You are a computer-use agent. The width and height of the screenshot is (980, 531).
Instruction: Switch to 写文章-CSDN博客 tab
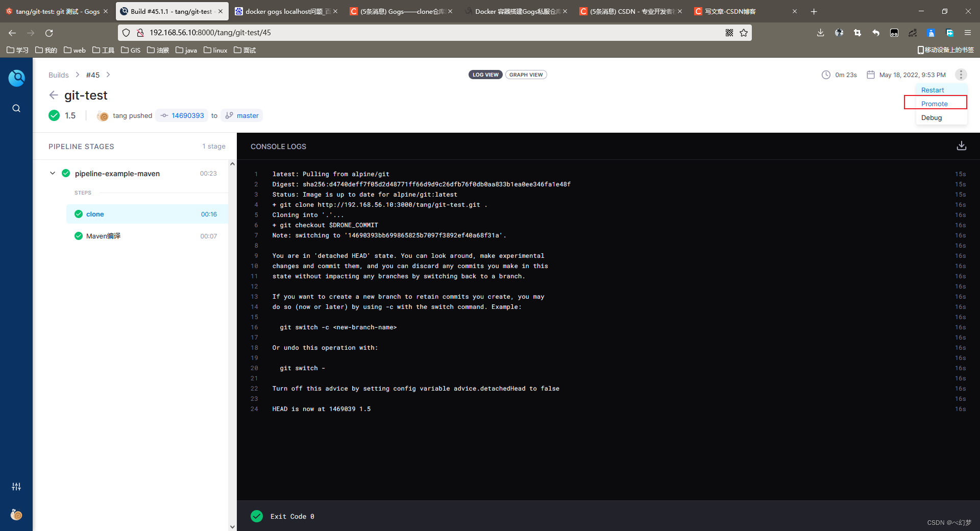point(746,11)
